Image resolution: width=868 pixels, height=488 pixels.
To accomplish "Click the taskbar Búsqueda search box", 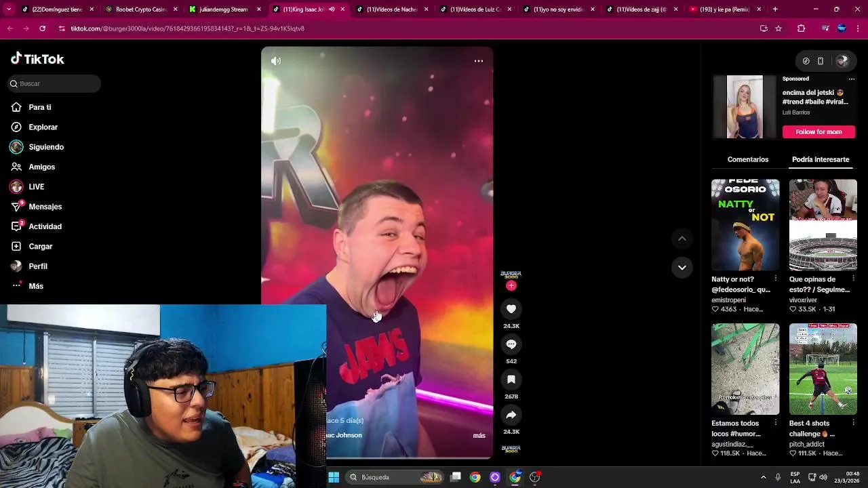I will pyautogui.click(x=395, y=477).
